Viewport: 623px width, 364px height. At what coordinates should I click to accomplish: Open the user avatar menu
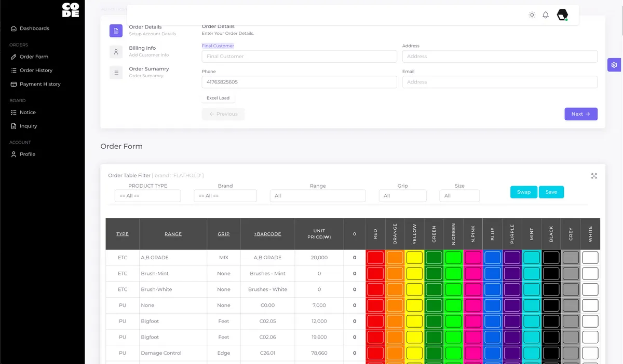pyautogui.click(x=562, y=15)
